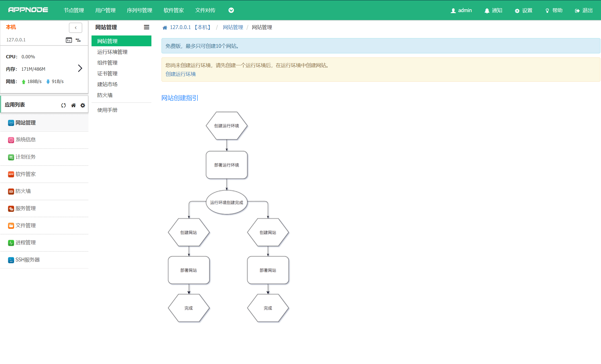This screenshot has width=601, height=364.
Task: Select 服务管理 in the app list
Action: point(44,208)
